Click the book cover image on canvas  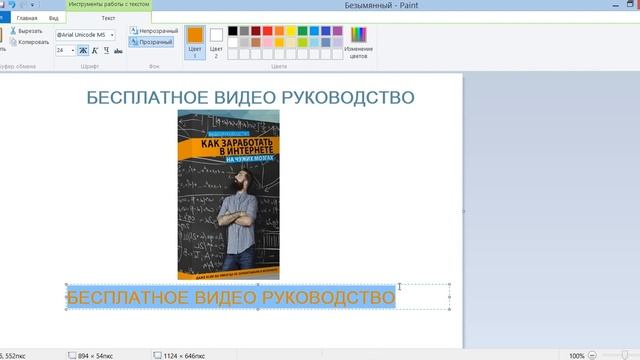click(229, 195)
